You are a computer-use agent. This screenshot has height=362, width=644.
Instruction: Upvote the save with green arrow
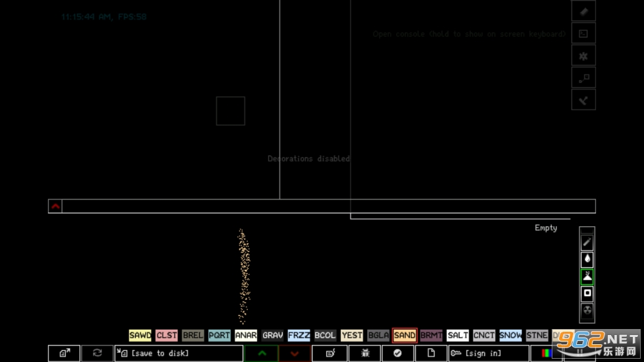point(261,353)
